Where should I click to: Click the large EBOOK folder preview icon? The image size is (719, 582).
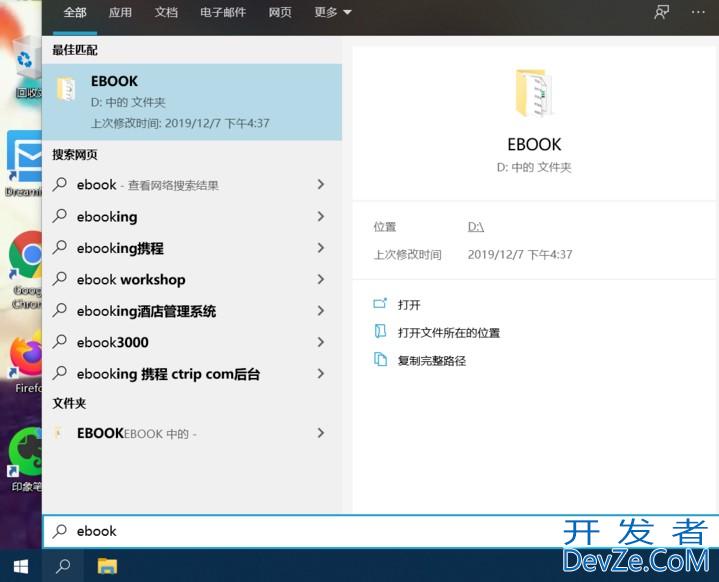tap(534, 93)
